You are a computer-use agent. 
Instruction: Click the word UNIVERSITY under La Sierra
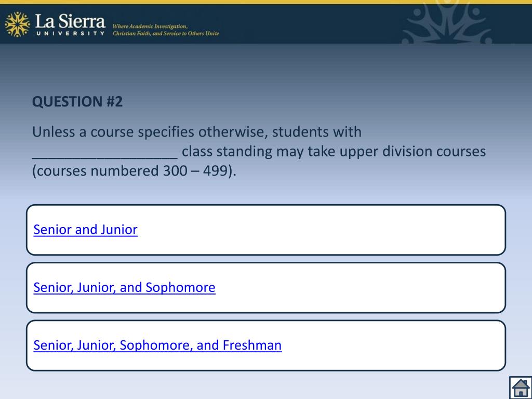pyautogui.click(x=70, y=34)
